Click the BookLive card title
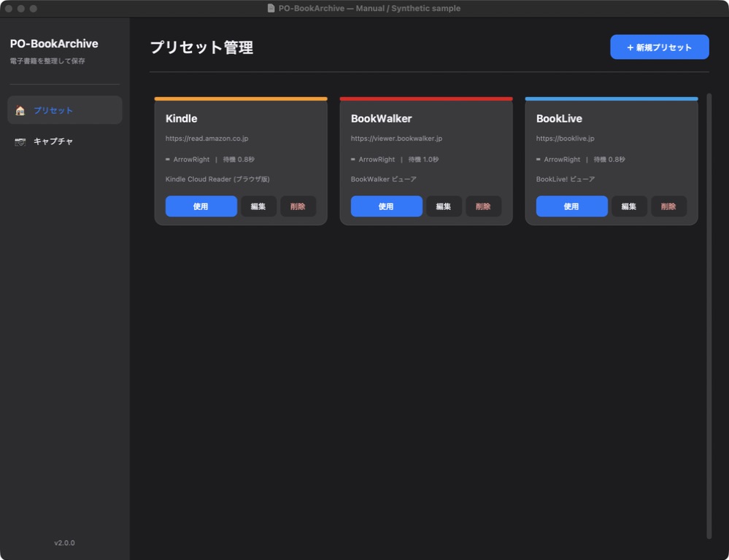 click(x=559, y=119)
